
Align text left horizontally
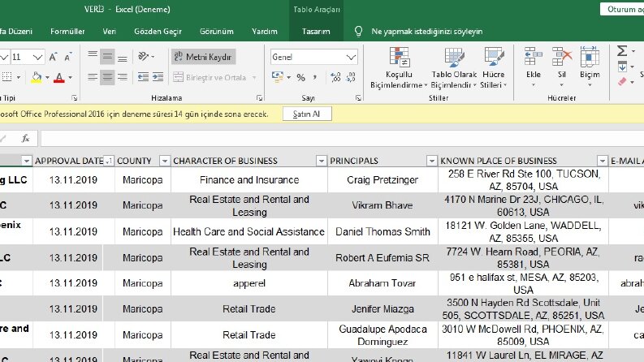[x=93, y=77]
